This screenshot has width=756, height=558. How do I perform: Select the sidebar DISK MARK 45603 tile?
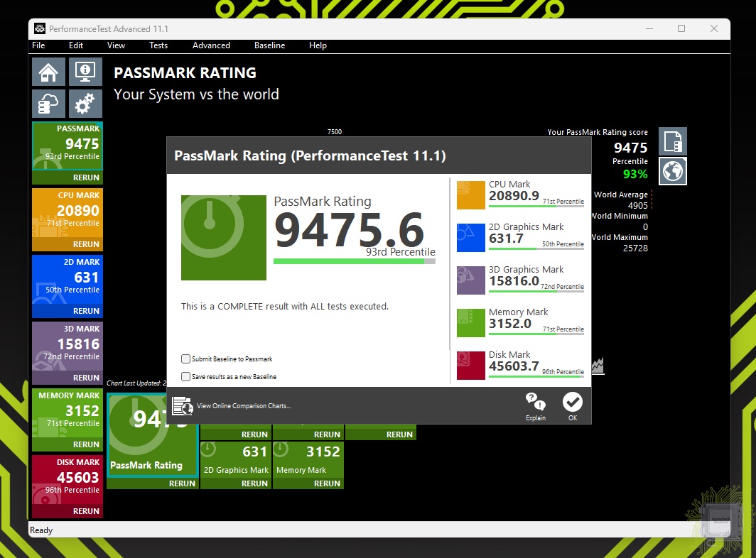tap(67, 480)
